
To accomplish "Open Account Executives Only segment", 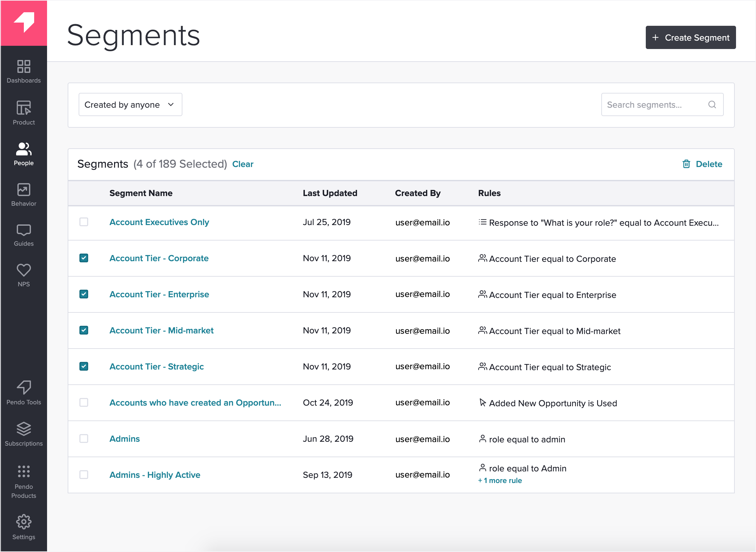I will [x=159, y=222].
